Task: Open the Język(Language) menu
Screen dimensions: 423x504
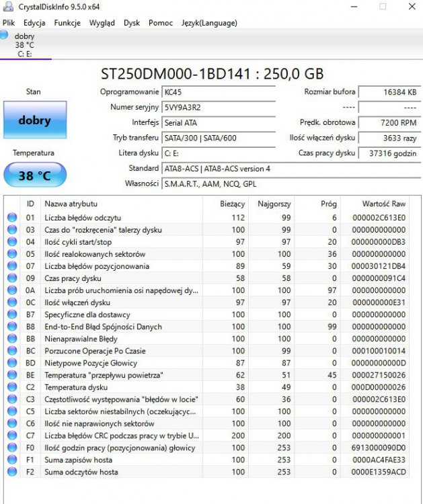Action: [x=209, y=22]
